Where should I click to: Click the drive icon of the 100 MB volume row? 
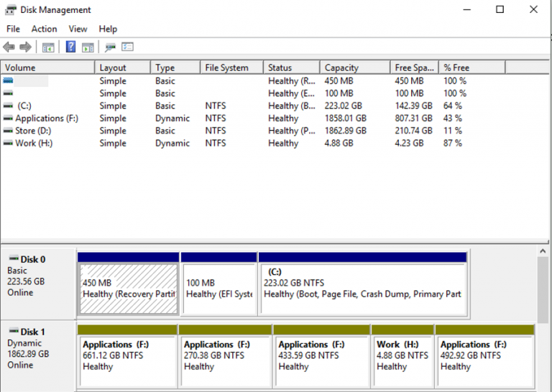point(8,93)
